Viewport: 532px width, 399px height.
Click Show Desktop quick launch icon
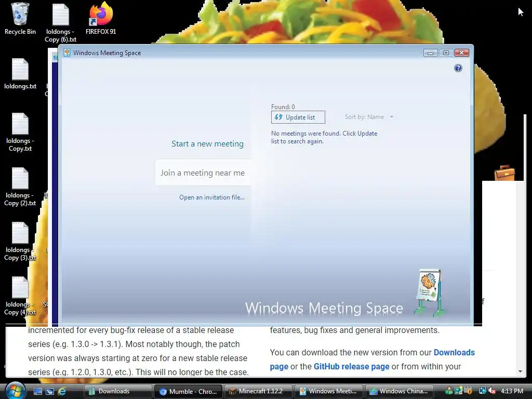coord(37,391)
